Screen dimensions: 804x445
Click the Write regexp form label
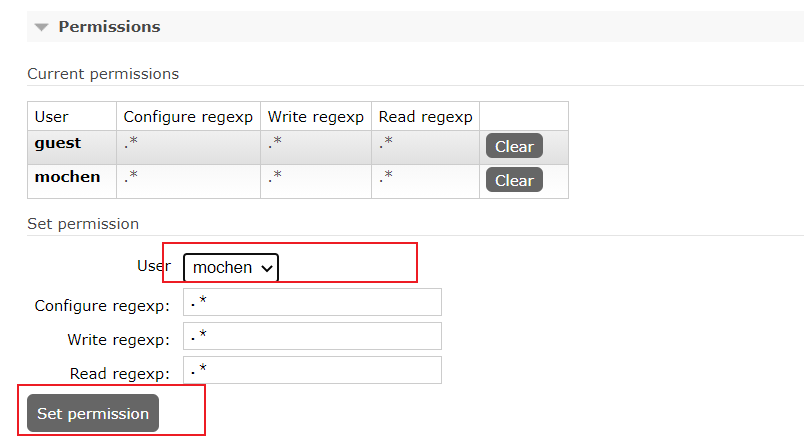118,340
